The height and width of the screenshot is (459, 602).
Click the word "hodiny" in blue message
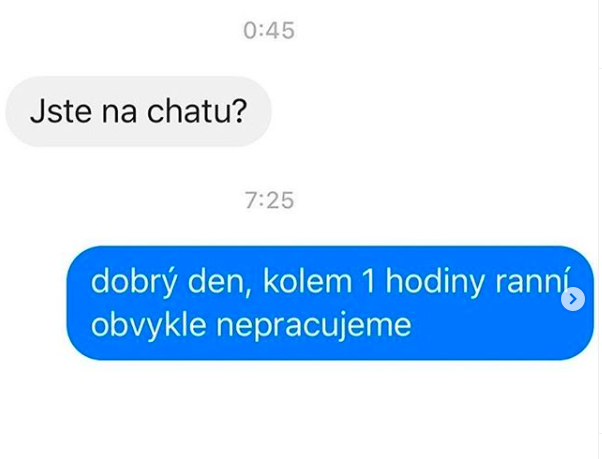[435, 283]
